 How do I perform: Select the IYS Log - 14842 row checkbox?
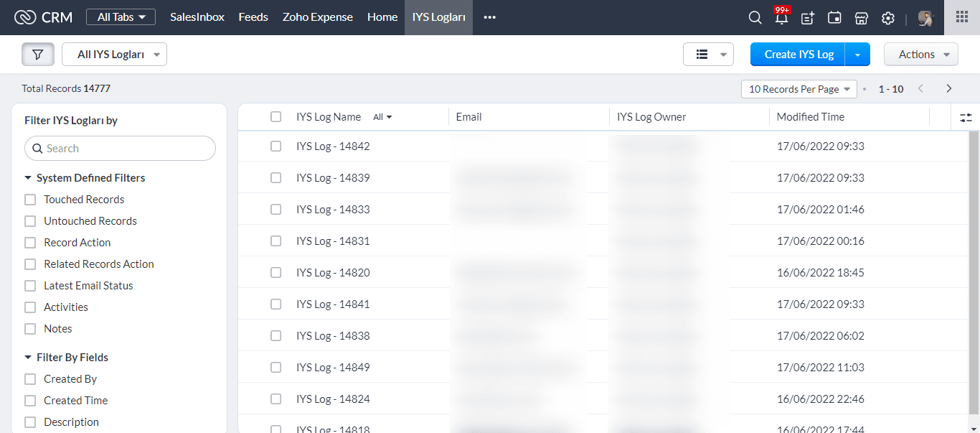click(x=275, y=146)
